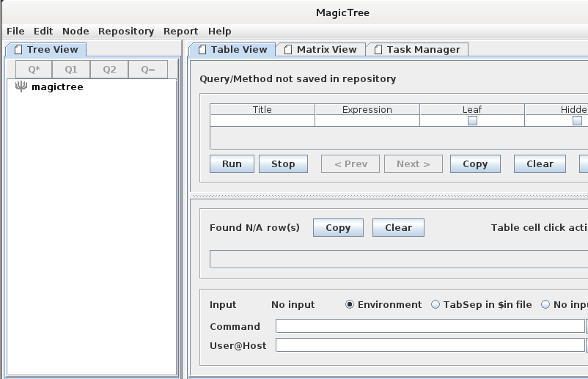Click the magictree node tree icon
588x379 pixels.
pyautogui.click(x=21, y=87)
